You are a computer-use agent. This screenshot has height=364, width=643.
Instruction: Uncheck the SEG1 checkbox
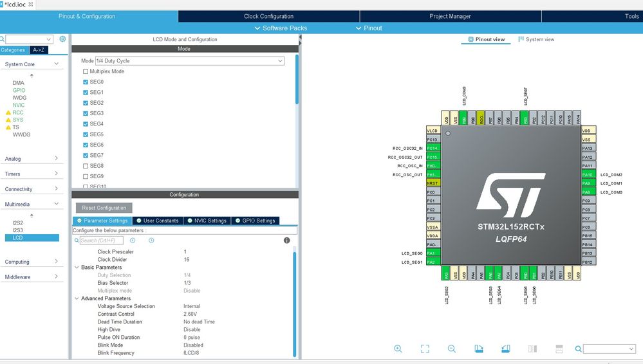86,92
